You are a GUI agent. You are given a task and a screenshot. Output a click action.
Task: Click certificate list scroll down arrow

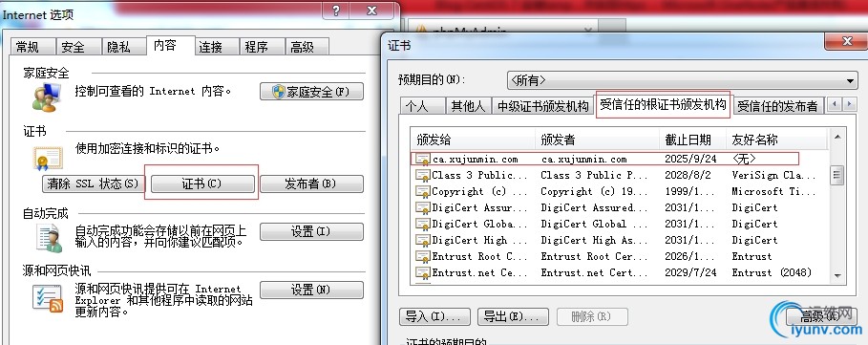click(836, 276)
